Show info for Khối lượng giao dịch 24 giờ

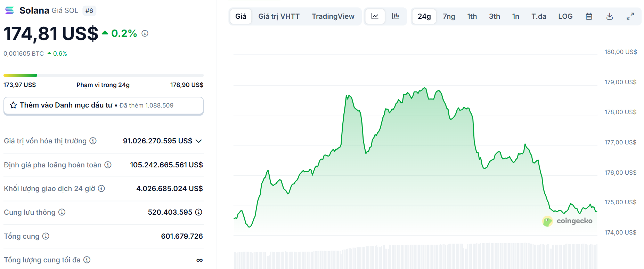[101, 188]
